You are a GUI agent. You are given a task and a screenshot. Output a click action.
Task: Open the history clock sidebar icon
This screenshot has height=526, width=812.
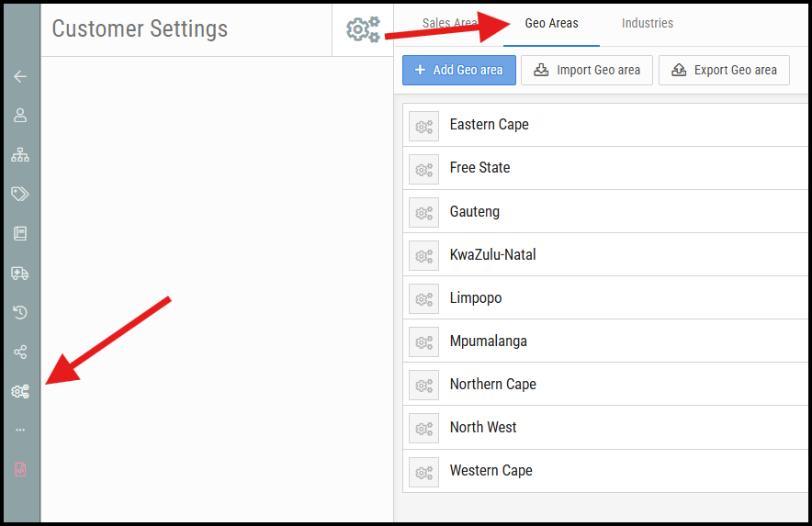click(x=20, y=312)
